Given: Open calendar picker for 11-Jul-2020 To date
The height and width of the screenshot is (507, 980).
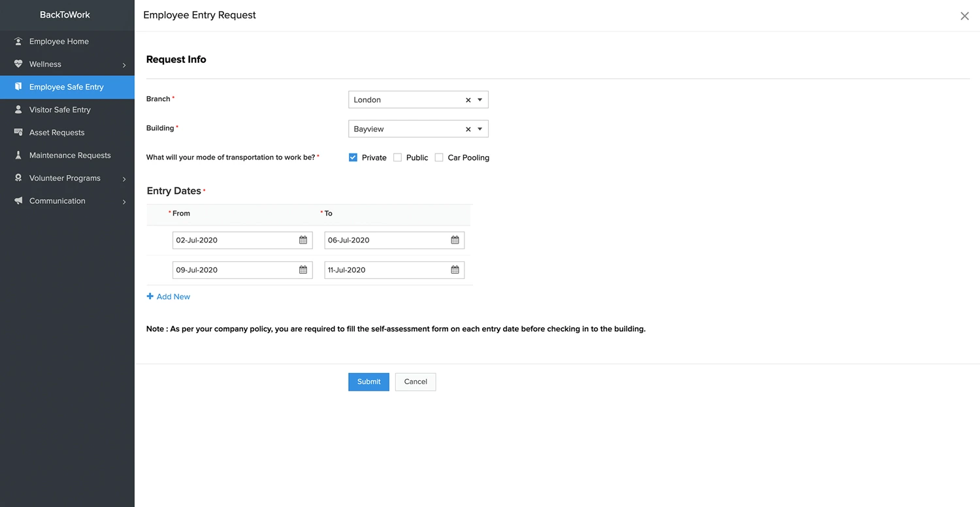Looking at the screenshot, I should 455,270.
